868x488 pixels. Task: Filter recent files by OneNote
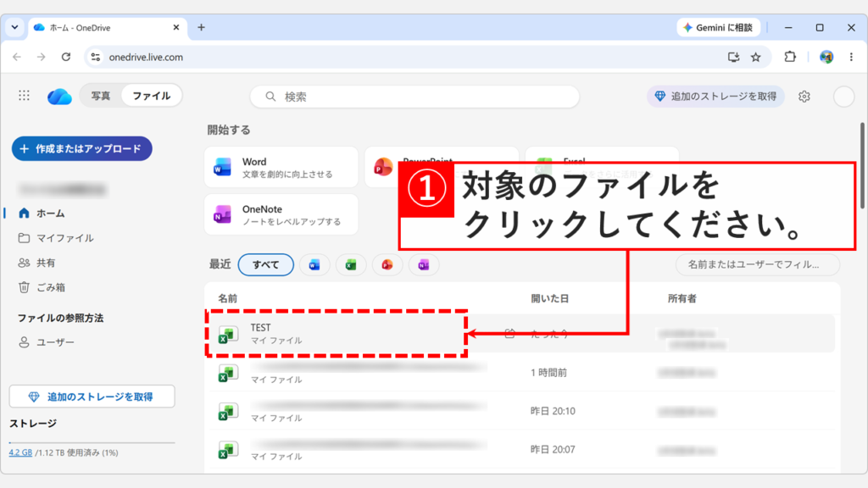pos(424,265)
